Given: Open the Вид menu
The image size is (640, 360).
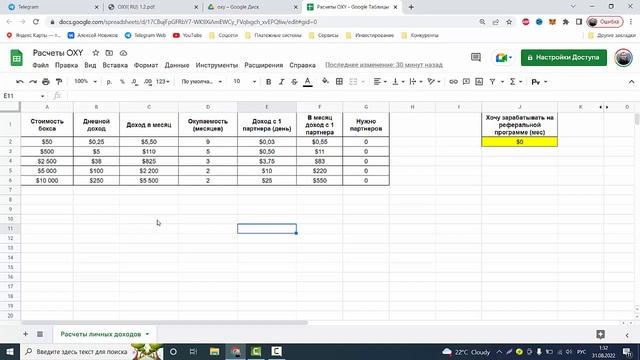Looking at the screenshot, I should click(x=90, y=65).
